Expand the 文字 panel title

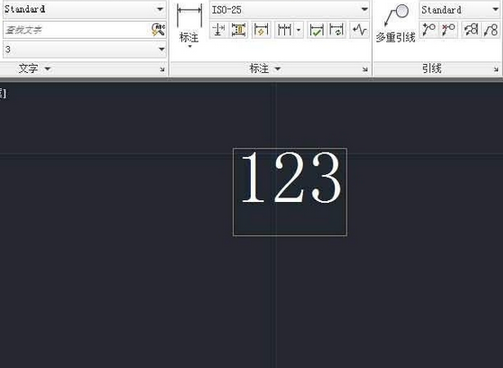34,69
